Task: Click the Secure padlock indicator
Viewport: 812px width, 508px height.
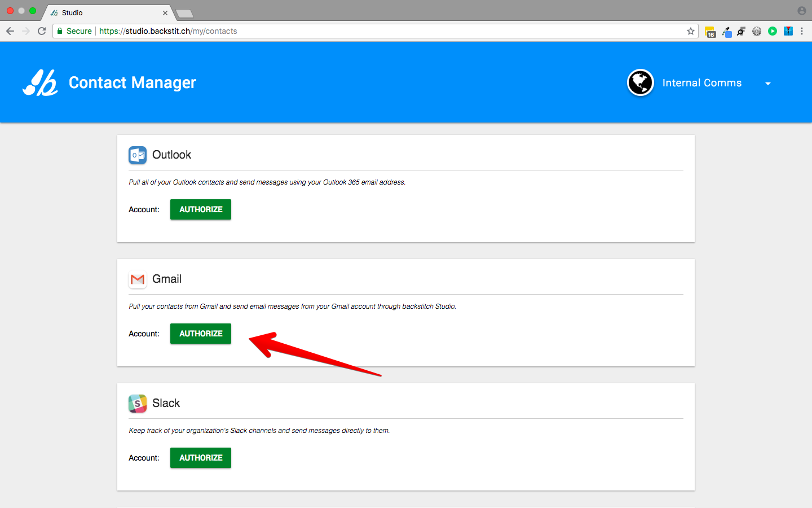Action: (x=74, y=31)
